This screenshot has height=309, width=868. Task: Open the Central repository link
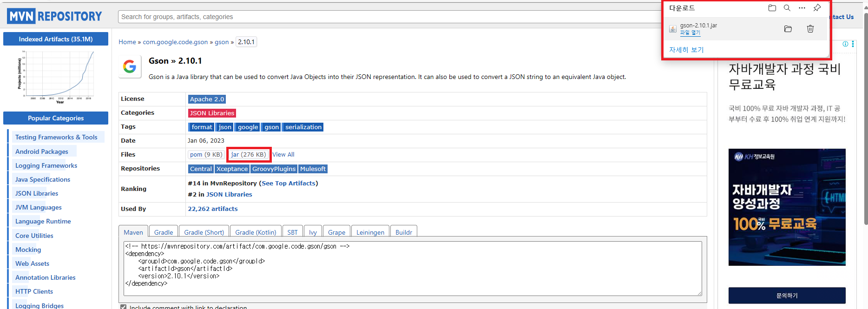coord(201,169)
